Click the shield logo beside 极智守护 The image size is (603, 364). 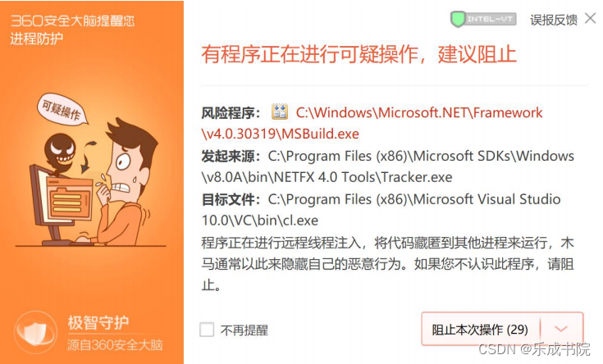tap(36, 332)
